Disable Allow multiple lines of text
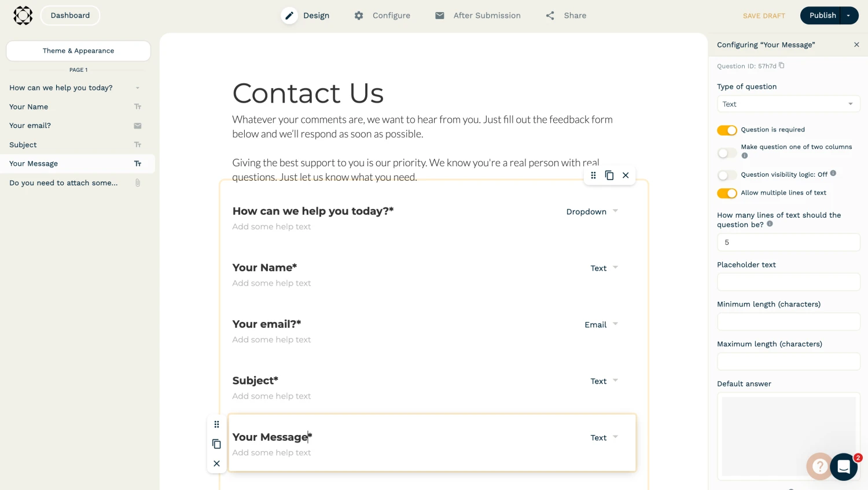The width and height of the screenshot is (868, 490). (x=727, y=193)
